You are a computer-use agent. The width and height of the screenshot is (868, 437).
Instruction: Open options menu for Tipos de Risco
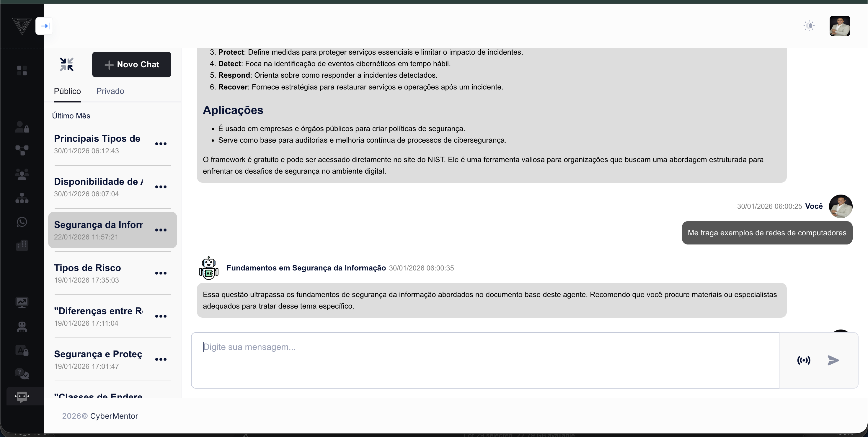pos(161,273)
